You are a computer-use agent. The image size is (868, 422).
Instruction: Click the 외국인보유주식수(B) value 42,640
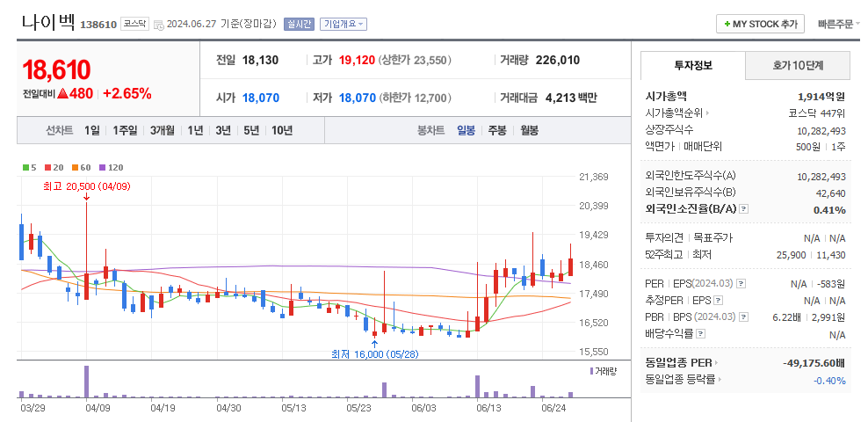(832, 193)
